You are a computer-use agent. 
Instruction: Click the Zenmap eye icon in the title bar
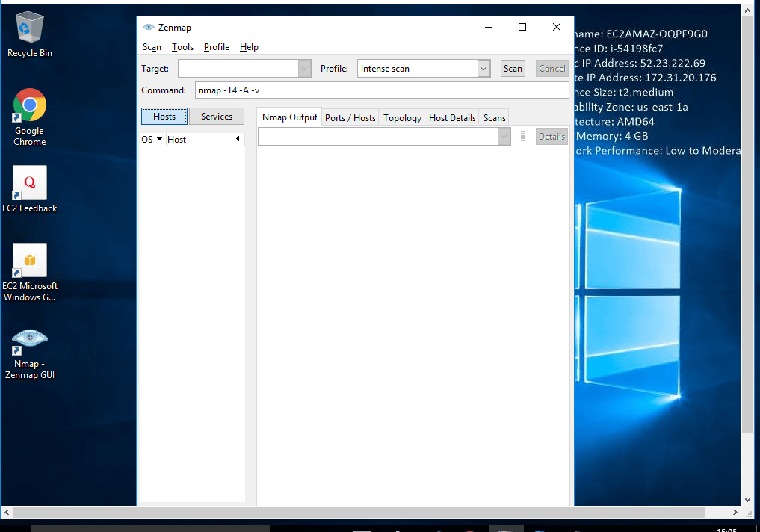click(x=146, y=27)
